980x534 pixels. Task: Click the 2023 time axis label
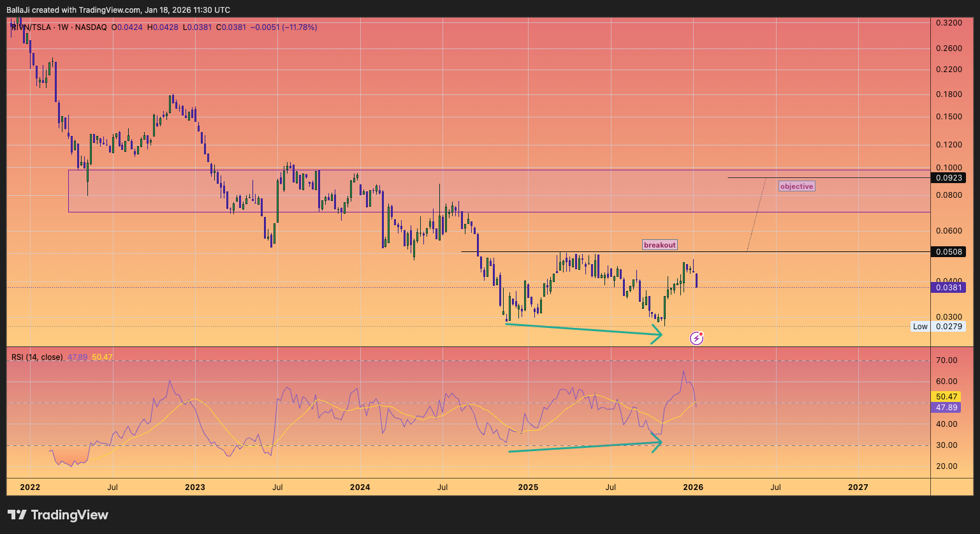click(195, 487)
